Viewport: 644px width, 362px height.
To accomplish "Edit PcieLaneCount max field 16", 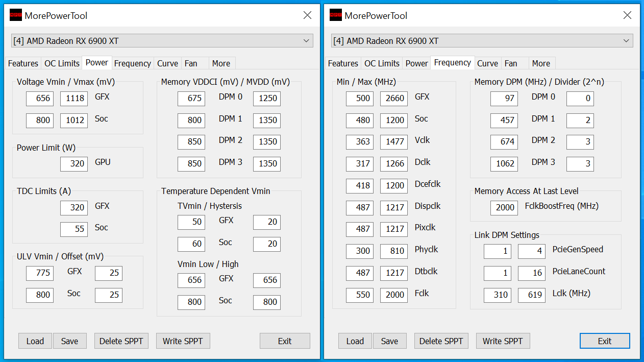I will click(x=532, y=273).
